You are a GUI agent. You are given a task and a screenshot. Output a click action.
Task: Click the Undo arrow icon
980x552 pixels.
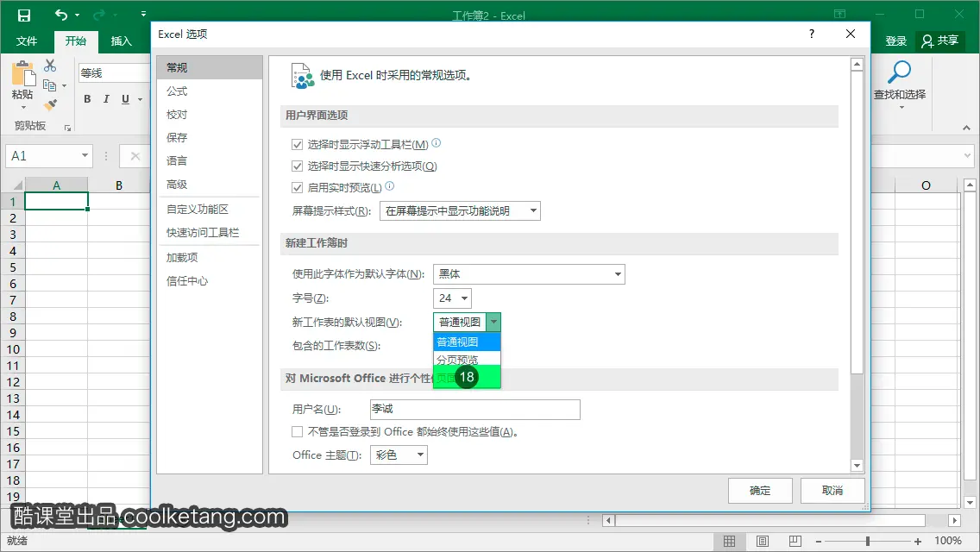[60, 15]
